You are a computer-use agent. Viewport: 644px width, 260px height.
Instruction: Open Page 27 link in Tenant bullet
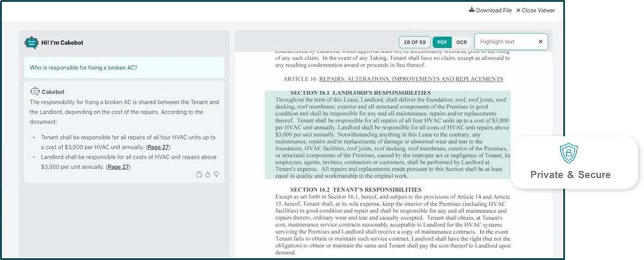pyautogui.click(x=158, y=147)
